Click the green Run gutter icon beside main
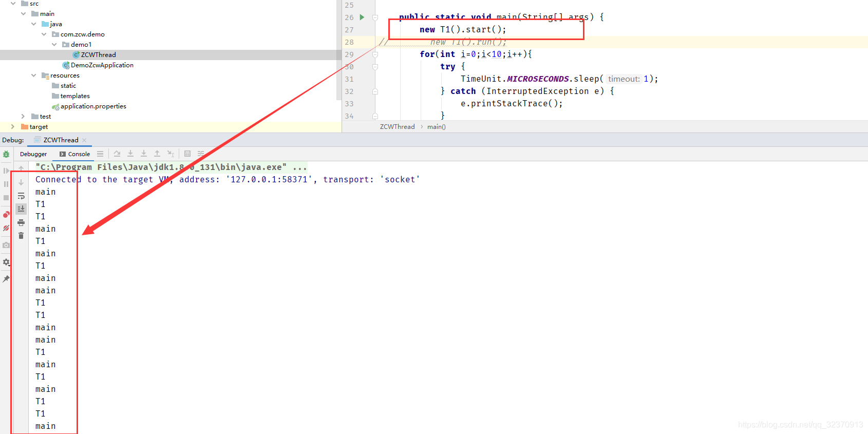Viewport: 868px width, 434px height. tap(362, 17)
